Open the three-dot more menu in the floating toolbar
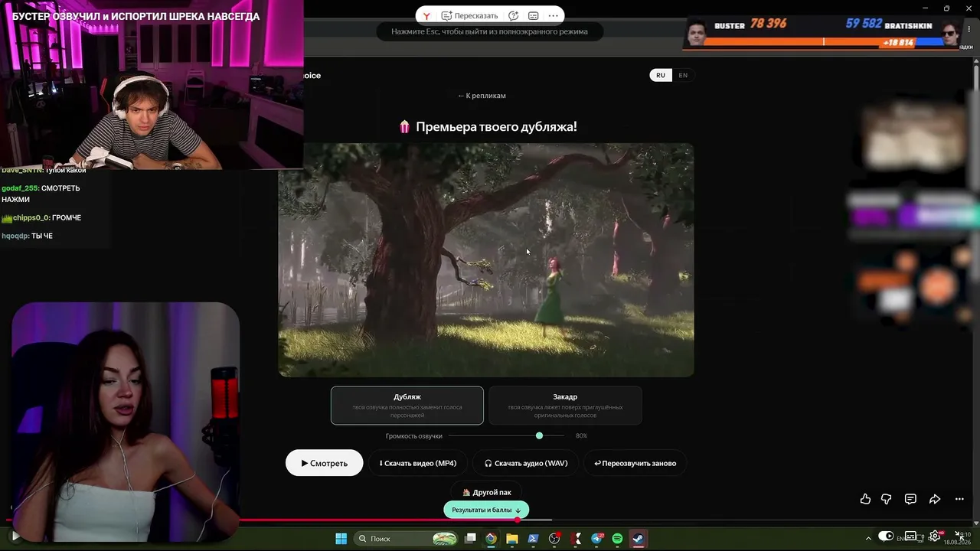Screen dimensions: 980x551 (x=553, y=15)
